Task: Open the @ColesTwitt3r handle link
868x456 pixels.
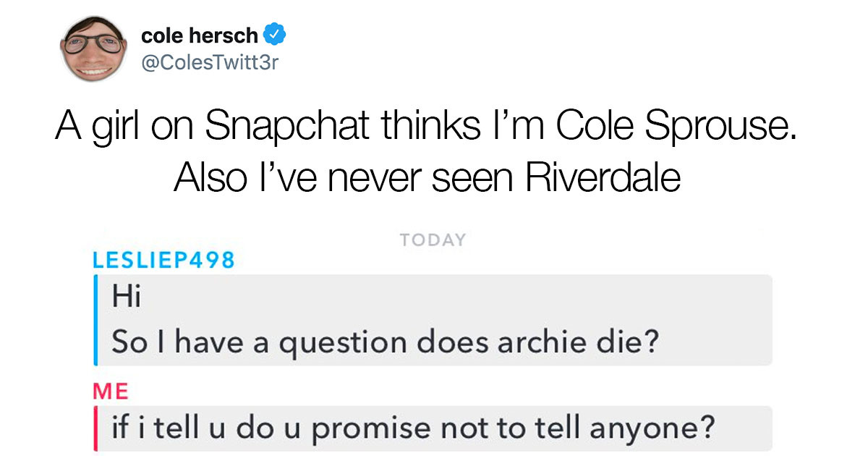Action: 210,63
